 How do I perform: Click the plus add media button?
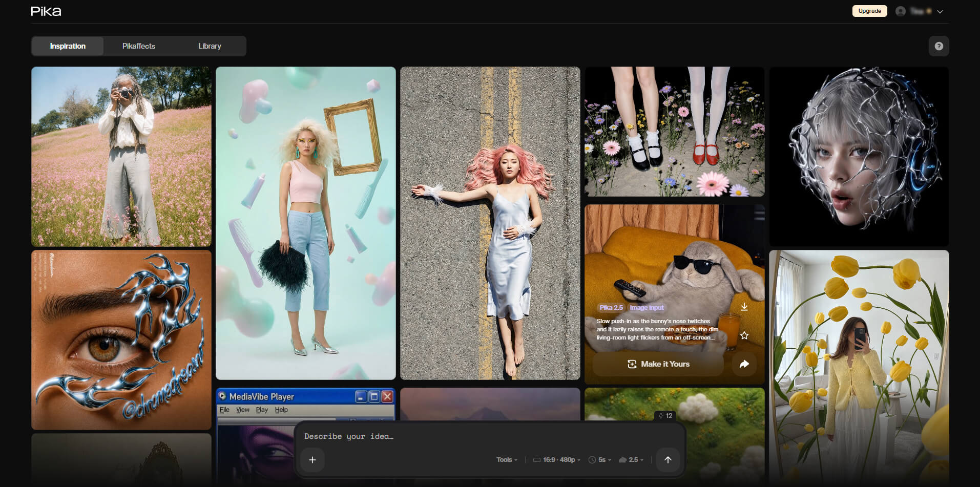tap(312, 460)
